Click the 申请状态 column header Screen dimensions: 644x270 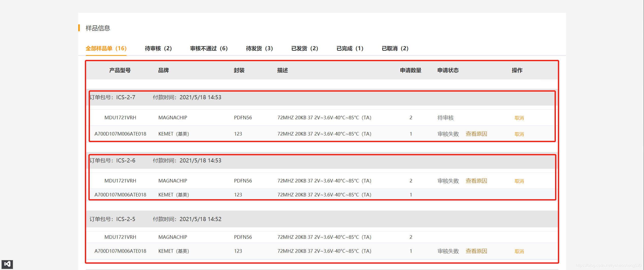[448, 70]
